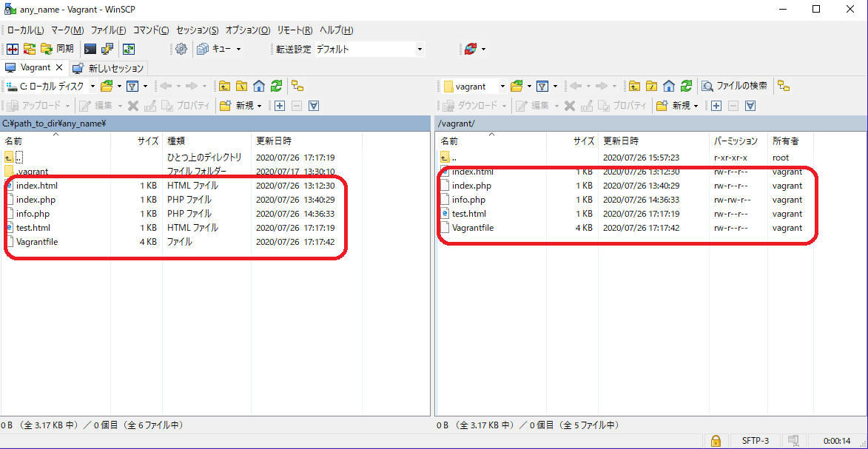Screen dimensions: 868x449
Task: Expand local filter dropdown arrow
Action: [x=145, y=86]
